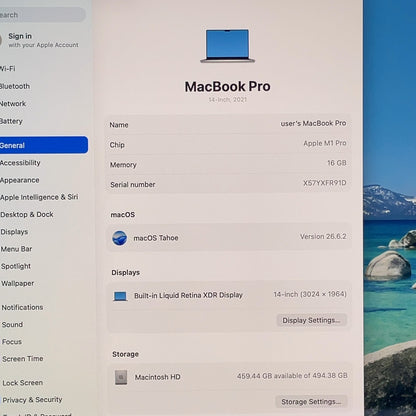Click the Macintosh HD drive icon
The image size is (416, 416).
[121, 377]
